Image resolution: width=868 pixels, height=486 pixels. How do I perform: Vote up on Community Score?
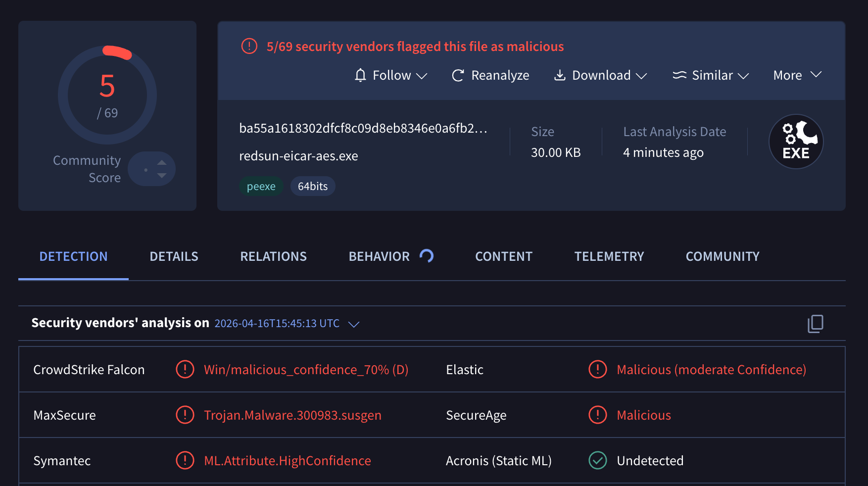click(162, 162)
